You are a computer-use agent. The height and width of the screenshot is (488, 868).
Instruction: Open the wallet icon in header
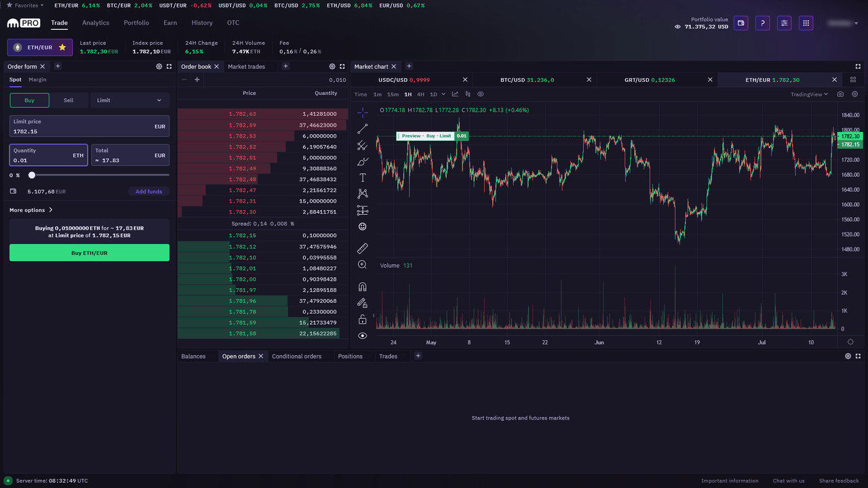(741, 23)
